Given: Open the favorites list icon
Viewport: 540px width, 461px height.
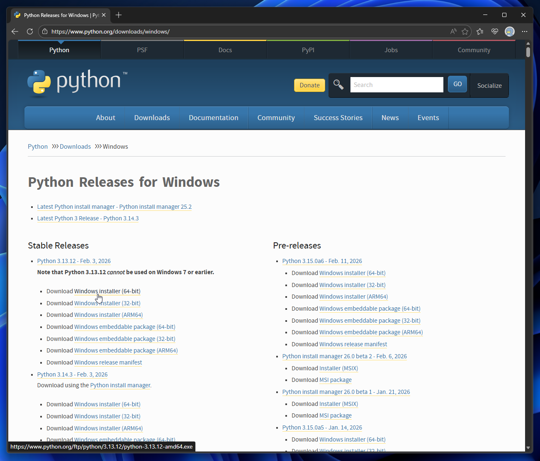Looking at the screenshot, I should [x=480, y=32].
